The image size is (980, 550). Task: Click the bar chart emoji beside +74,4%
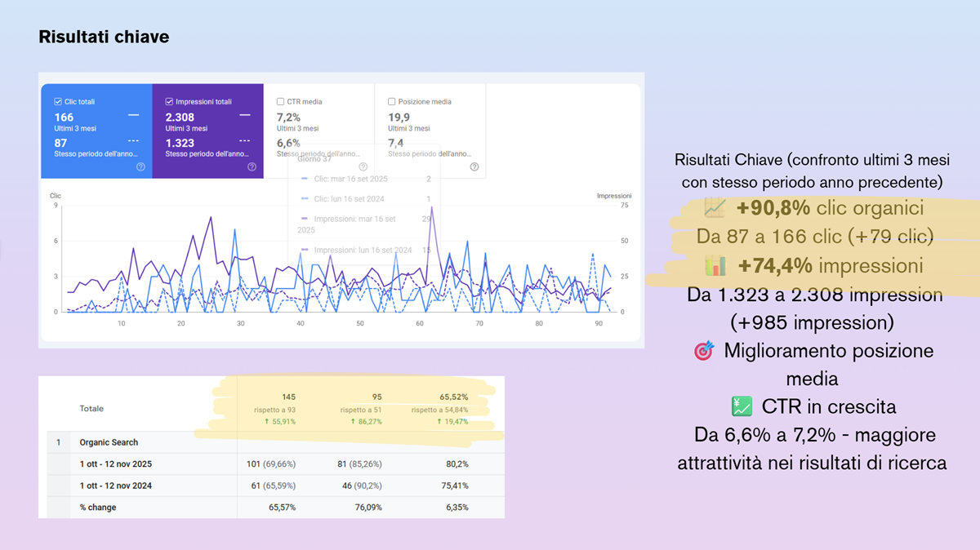[x=715, y=266]
